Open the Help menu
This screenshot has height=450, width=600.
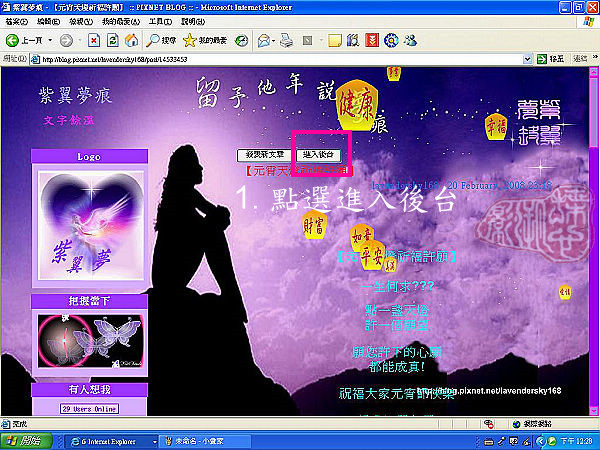click(193, 22)
